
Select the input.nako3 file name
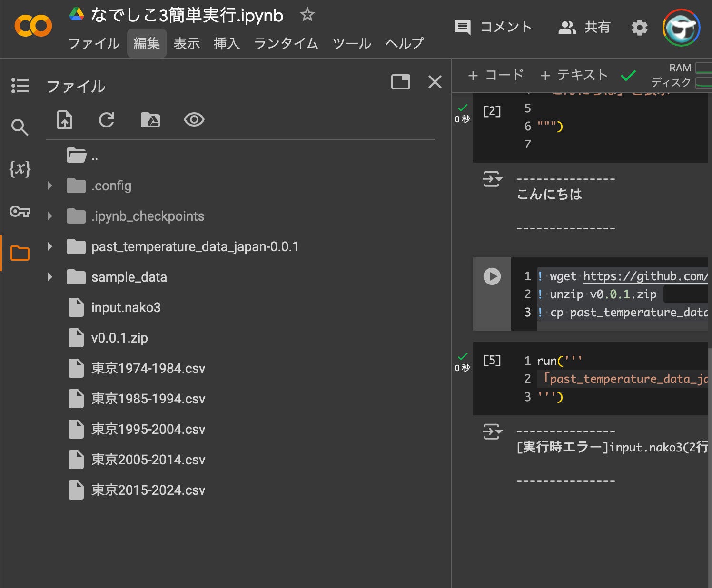coord(126,307)
